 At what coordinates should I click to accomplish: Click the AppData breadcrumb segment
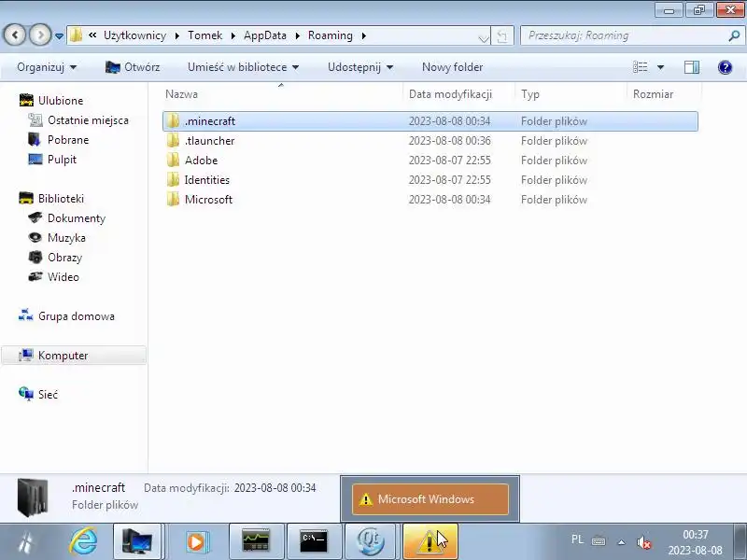tap(265, 35)
